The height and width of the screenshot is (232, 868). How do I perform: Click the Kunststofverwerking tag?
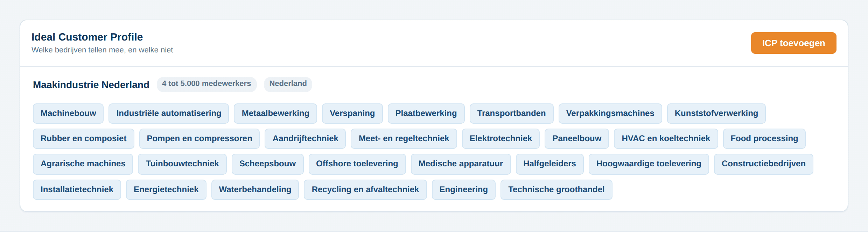pyautogui.click(x=716, y=114)
